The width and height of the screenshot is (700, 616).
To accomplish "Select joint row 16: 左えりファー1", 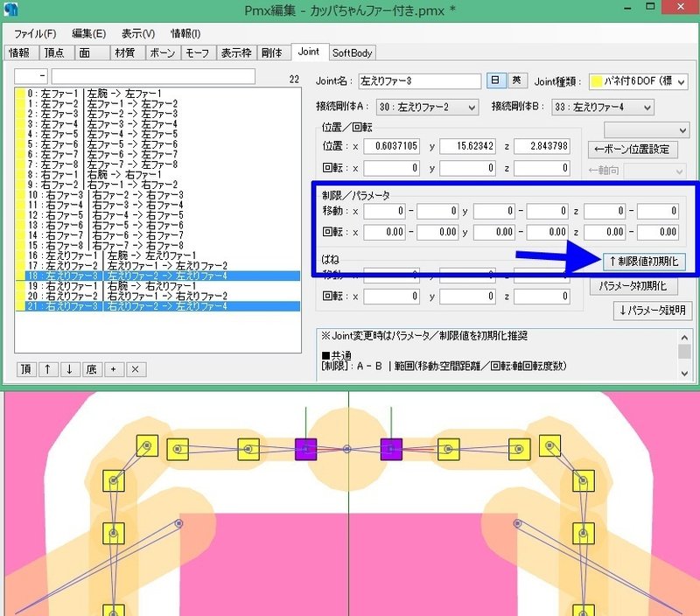I will pyautogui.click(x=157, y=255).
